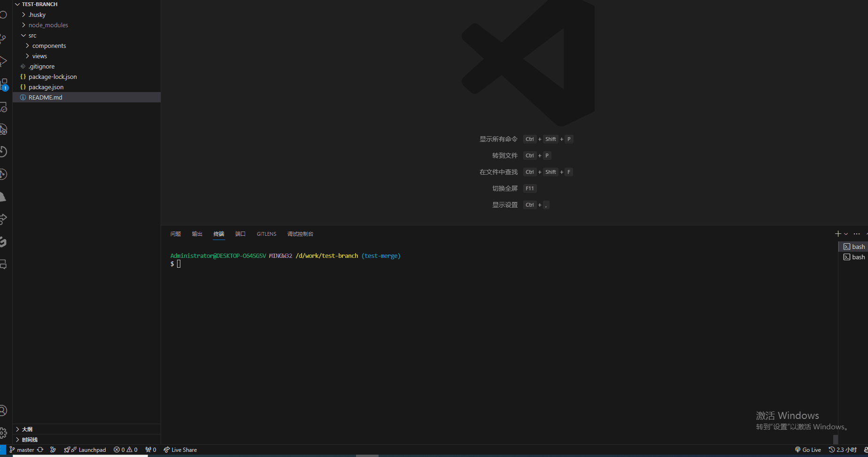Switch to the 输出 panel tab
This screenshot has width=868, height=457.
[x=197, y=233]
